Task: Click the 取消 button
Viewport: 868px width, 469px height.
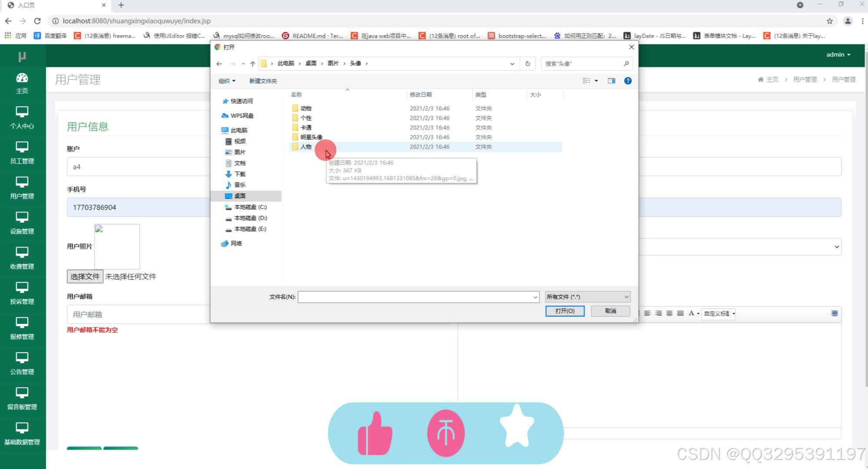Action: (611, 311)
